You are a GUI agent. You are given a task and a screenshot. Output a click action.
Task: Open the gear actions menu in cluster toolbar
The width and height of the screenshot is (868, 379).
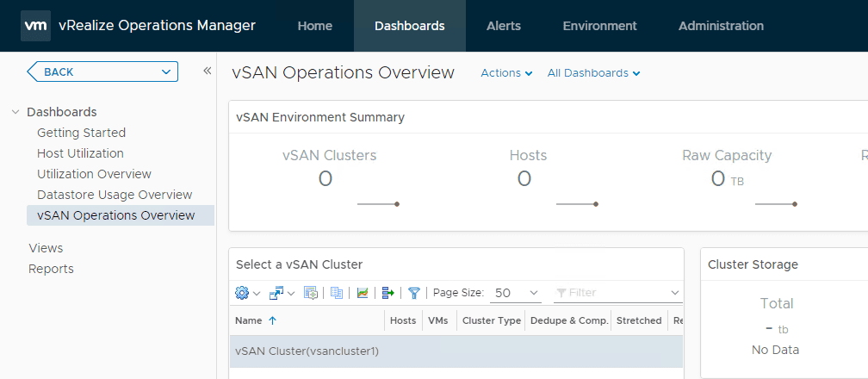coord(243,293)
